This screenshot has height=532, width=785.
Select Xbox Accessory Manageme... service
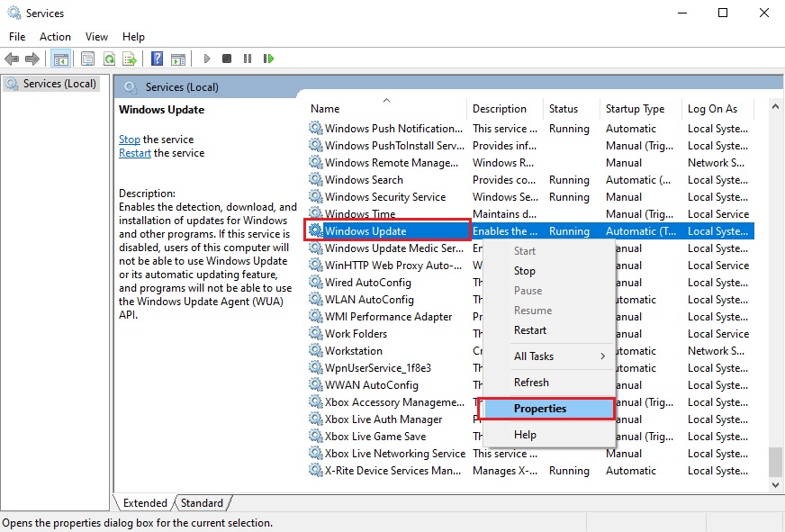pos(393,401)
